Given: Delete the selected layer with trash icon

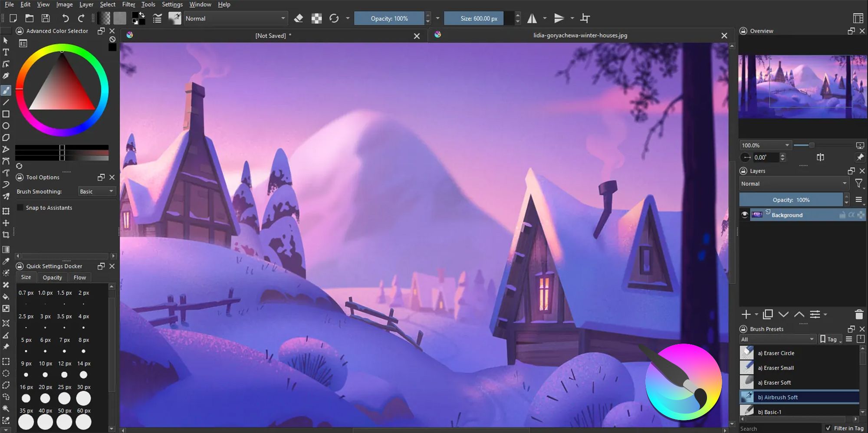Looking at the screenshot, I should click(859, 315).
